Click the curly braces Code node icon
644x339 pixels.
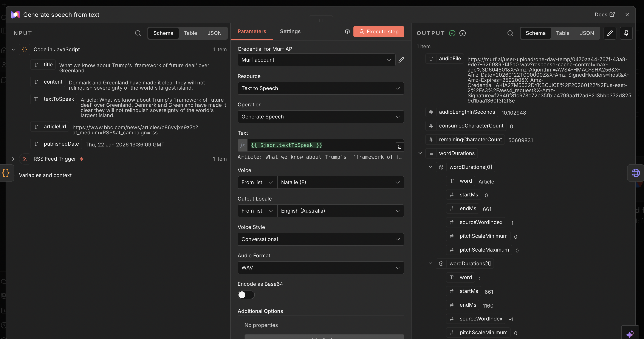[x=25, y=49]
